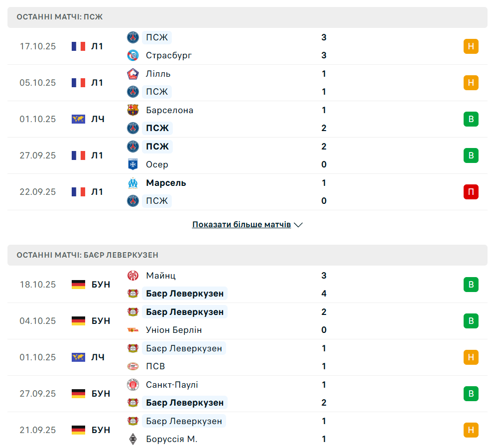Click the Auxerre club crest icon
The image size is (489, 448).
[133, 164]
